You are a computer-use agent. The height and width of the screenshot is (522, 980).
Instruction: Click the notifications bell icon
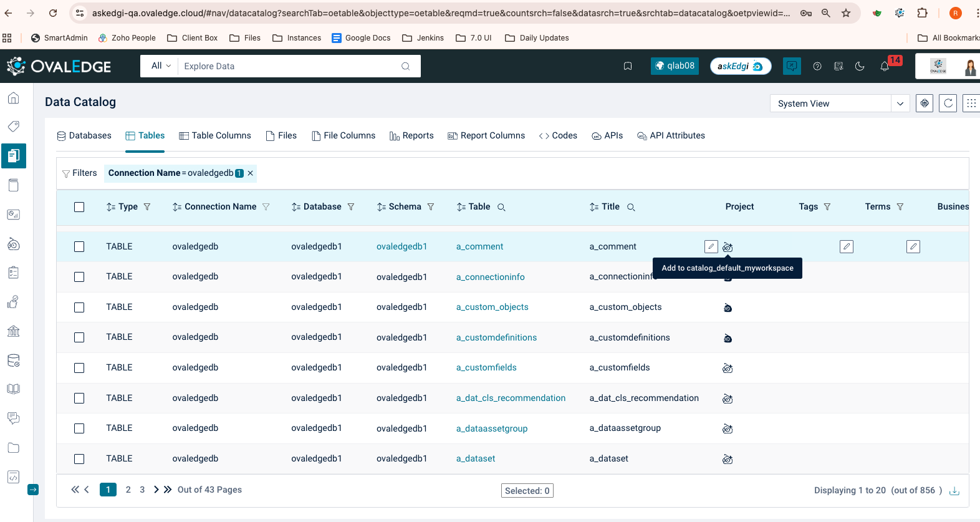click(885, 66)
